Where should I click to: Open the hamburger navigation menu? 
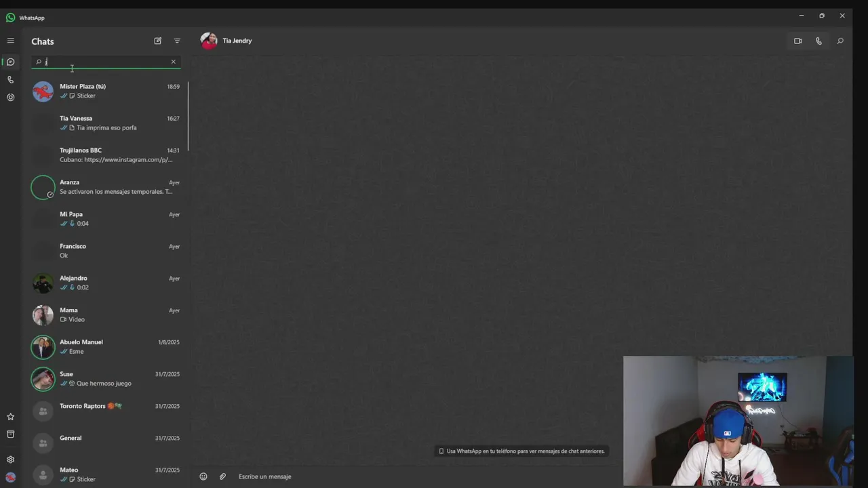coord(10,41)
